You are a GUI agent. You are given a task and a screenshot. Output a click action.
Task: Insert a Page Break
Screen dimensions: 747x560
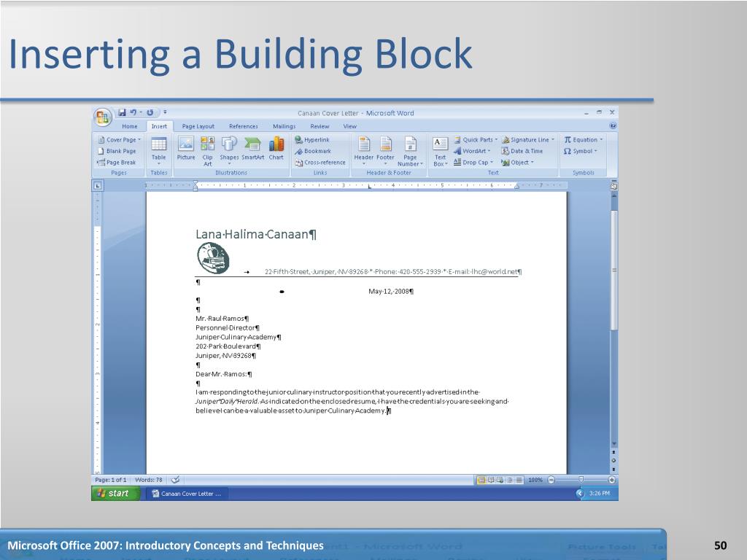(117, 163)
